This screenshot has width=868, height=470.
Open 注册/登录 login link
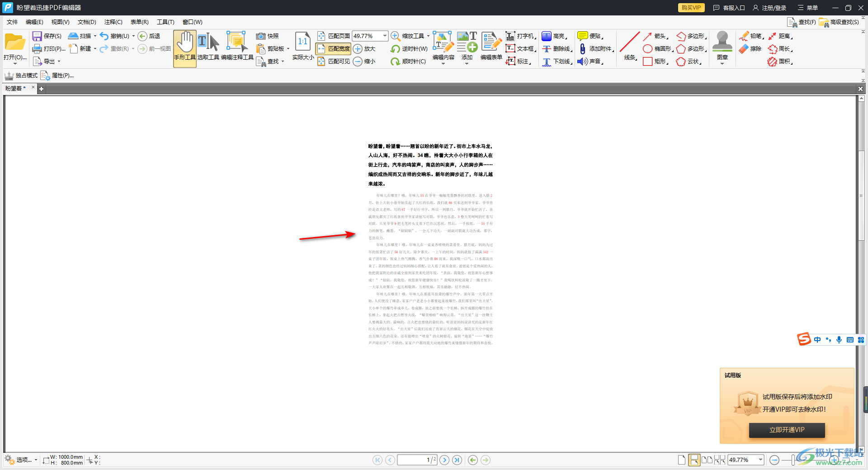[x=769, y=8]
